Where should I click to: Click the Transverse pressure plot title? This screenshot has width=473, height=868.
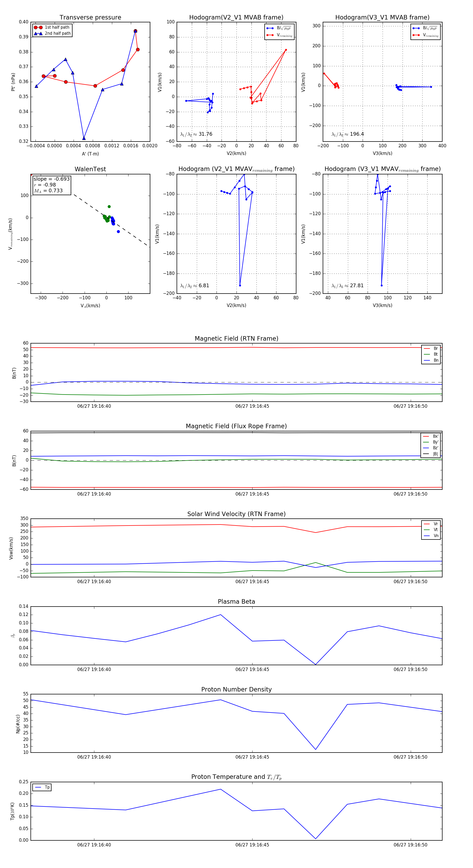(x=90, y=18)
